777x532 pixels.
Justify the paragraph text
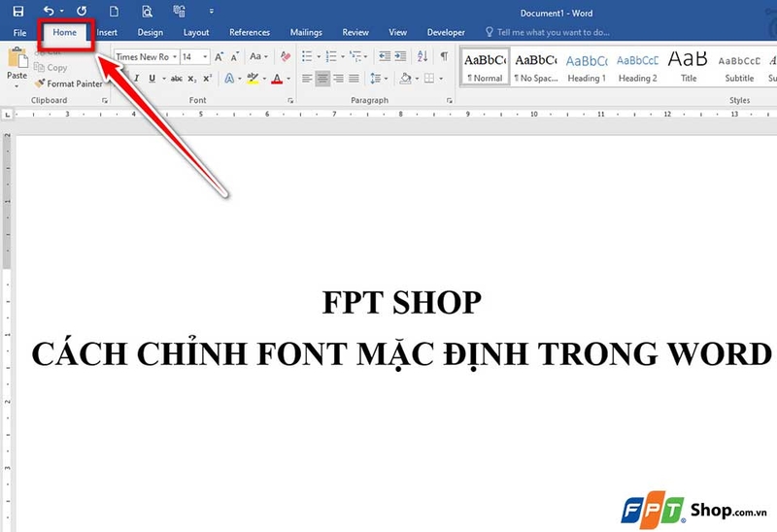pyautogui.click(x=354, y=79)
